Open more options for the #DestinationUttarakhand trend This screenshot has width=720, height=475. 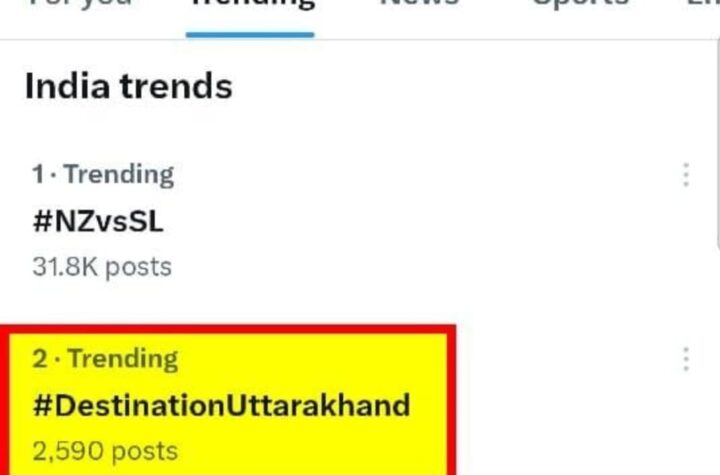tap(685, 359)
